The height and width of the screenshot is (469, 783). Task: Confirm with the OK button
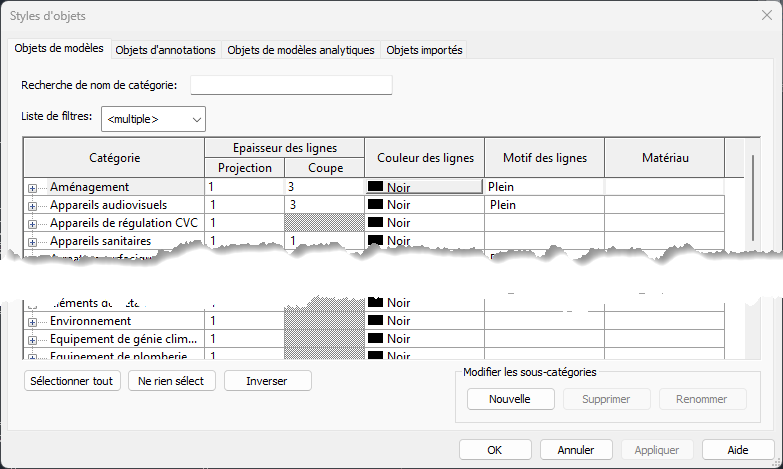pos(495,450)
